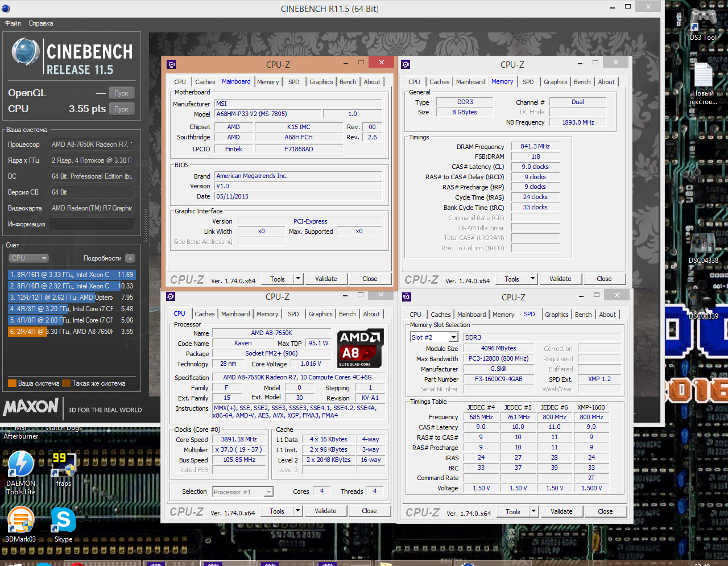Screen dimensions: 728x566
Task: Click the Close button in the CPU tab CPU-Z window
Action: 369,511
